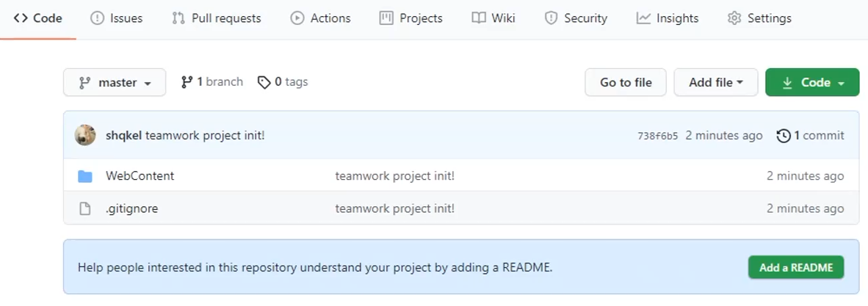This screenshot has width=868, height=306.
Task: Expand the master branch dropdown
Action: click(x=115, y=82)
